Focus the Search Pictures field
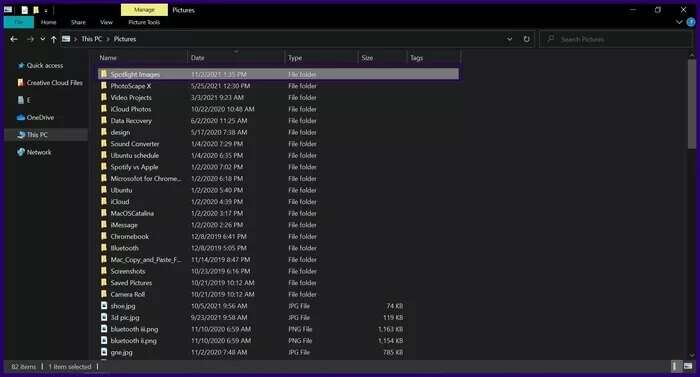 click(x=616, y=39)
